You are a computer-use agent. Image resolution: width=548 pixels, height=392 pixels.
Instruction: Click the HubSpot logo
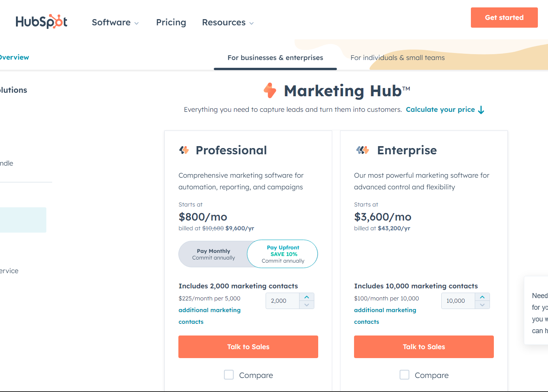(41, 21)
